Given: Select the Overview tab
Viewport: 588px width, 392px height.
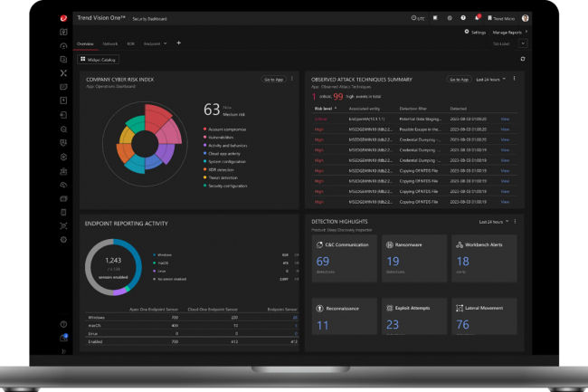Looking at the screenshot, I should tap(84, 43).
